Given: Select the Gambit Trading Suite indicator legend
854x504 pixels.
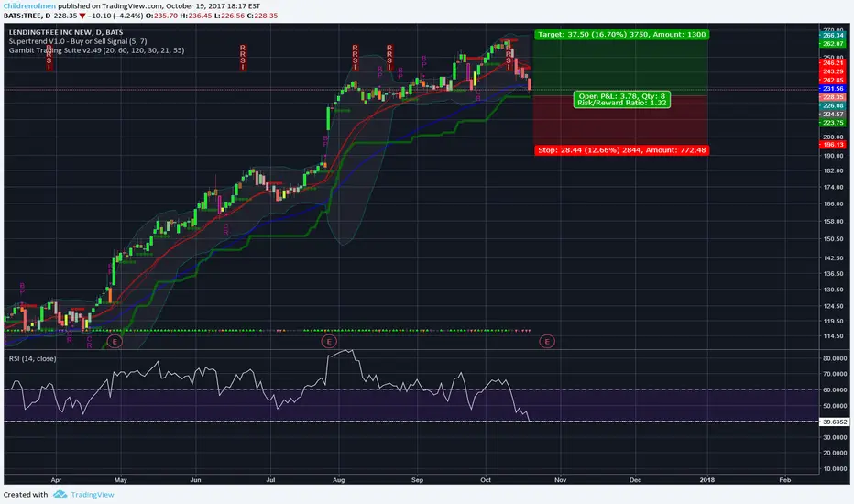Looking at the screenshot, I should pos(96,50).
